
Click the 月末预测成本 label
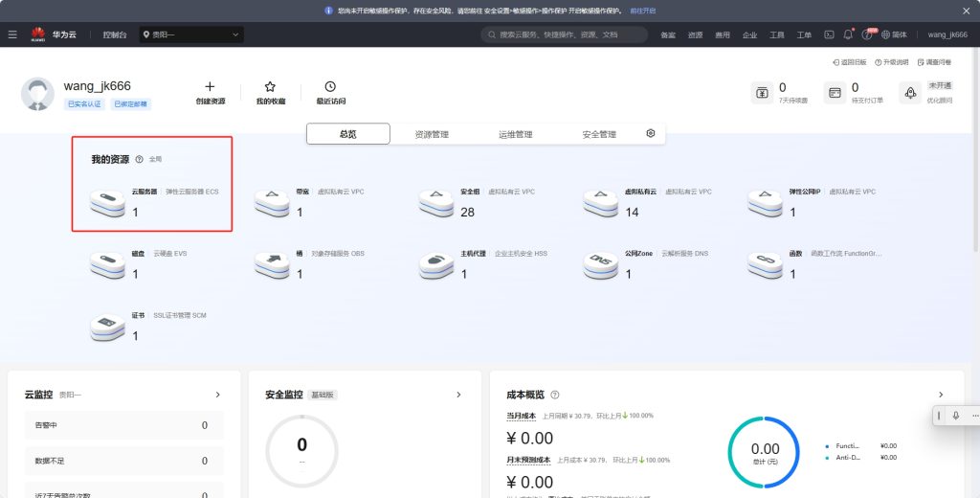point(528,460)
